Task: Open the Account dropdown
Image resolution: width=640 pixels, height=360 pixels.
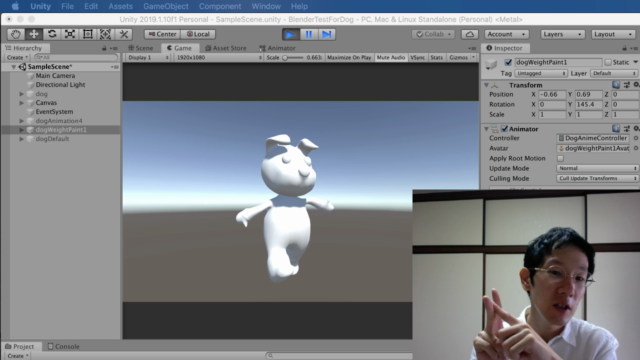Action: pos(506,34)
